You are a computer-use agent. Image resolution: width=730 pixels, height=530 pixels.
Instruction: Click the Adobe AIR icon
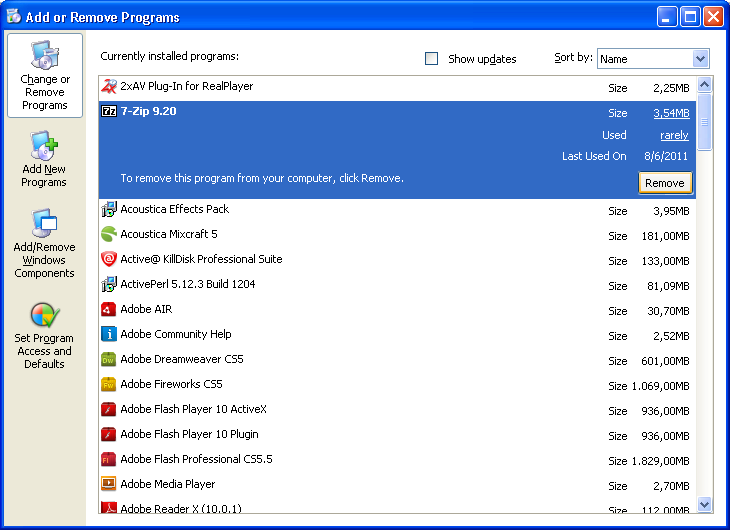[x=109, y=309]
